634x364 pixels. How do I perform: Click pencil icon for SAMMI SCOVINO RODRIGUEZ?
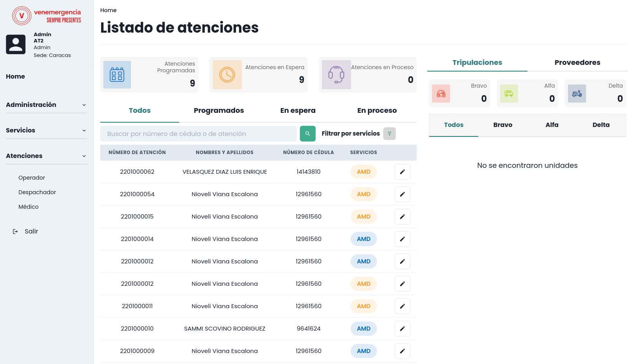(402, 329)
